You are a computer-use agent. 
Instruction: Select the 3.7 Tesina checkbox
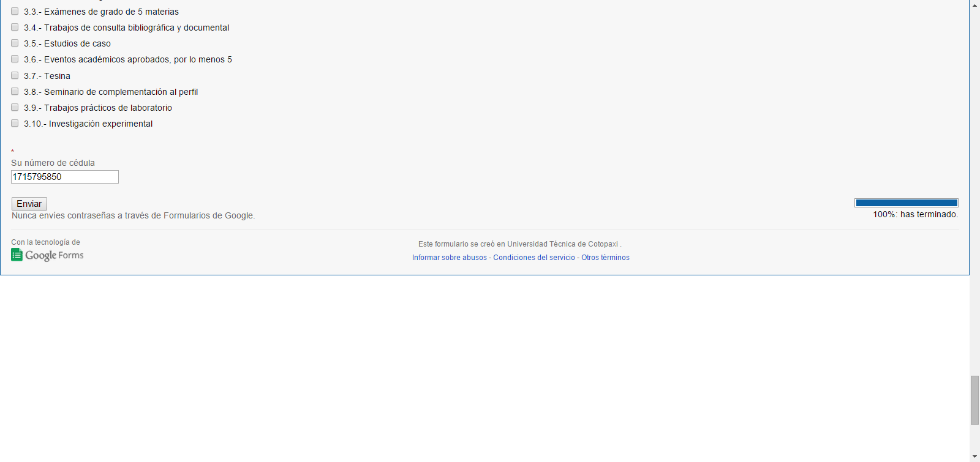[x=15, y=75]
